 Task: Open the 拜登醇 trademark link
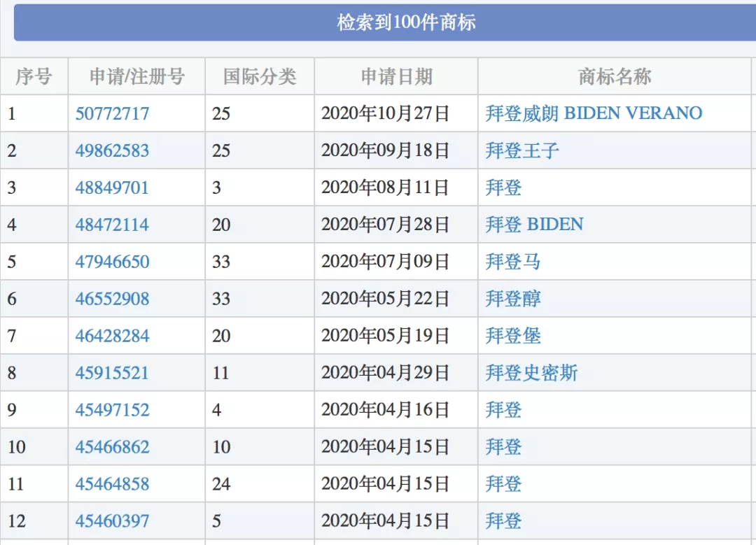click(x=513, y=299)
